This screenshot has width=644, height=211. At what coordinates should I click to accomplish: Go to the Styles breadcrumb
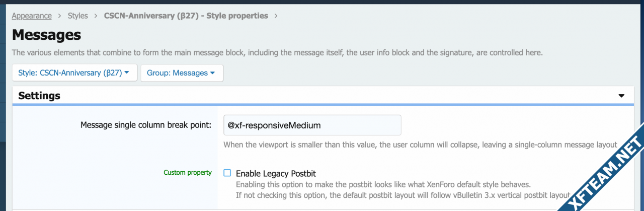point(78,16)
